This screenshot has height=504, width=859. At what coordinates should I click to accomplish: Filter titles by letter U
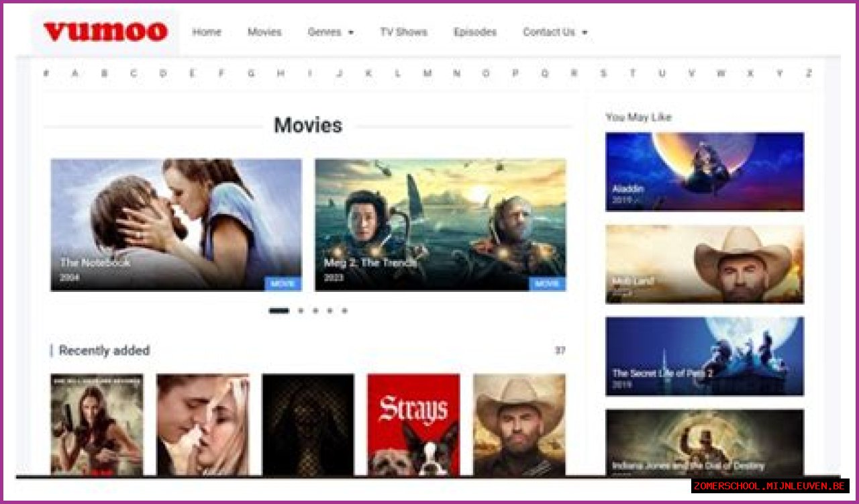(662, 73)
